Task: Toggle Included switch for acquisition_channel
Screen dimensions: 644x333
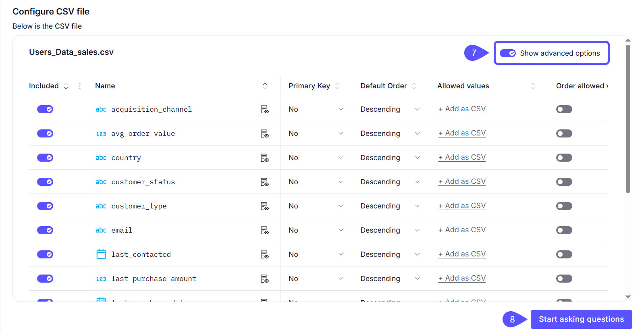Action: (45, 109)
